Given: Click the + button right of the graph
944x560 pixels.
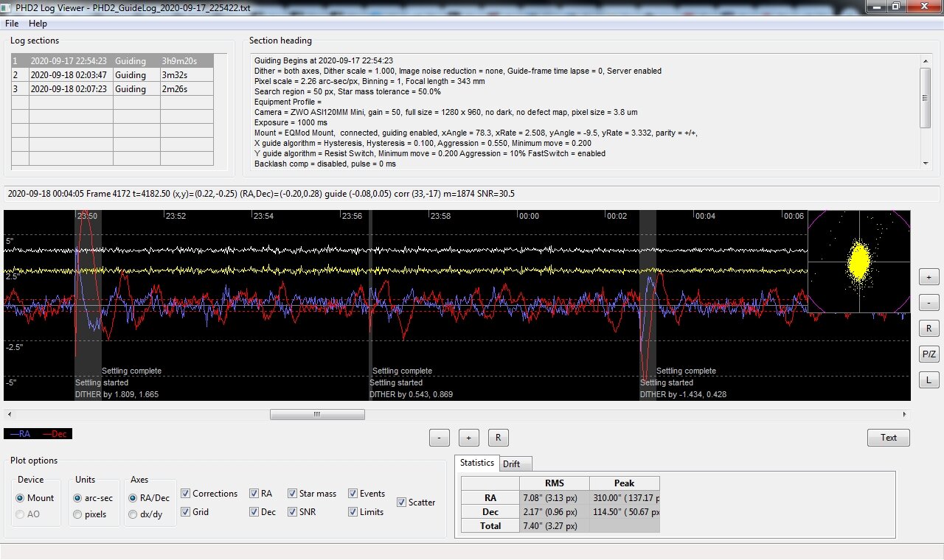Looking at the screenshot, I should (x=929, y=277).
